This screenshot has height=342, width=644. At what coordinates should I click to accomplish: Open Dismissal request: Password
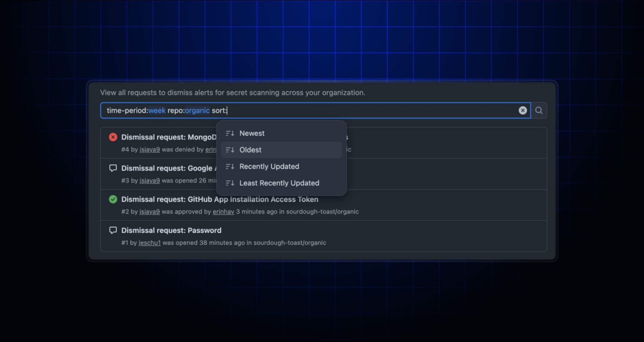(x=171, y=230)
